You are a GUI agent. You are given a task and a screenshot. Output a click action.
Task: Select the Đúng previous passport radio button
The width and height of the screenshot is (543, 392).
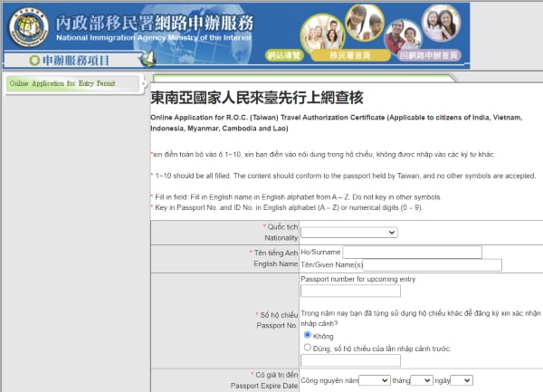pos(307,348)
